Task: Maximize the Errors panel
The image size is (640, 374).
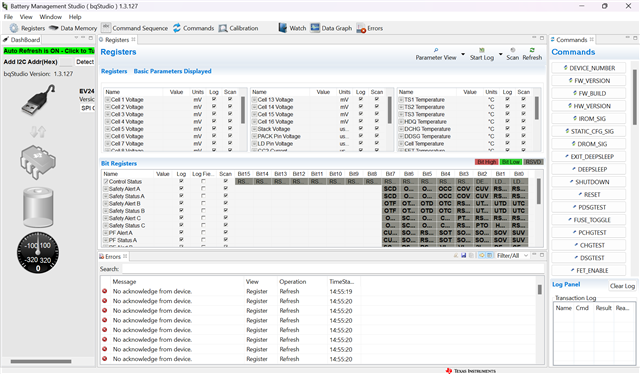Action: pos(542,255)
